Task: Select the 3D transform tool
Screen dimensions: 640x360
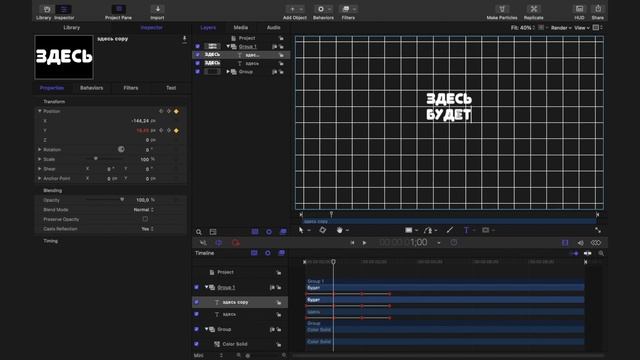Action: click(322, 230)
